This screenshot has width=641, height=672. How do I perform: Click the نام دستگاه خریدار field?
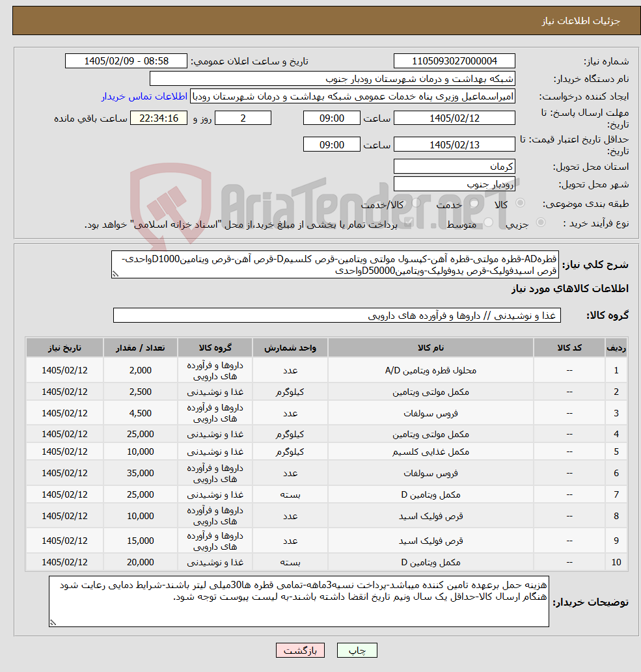pyautogui.click(x=333, y=79)
